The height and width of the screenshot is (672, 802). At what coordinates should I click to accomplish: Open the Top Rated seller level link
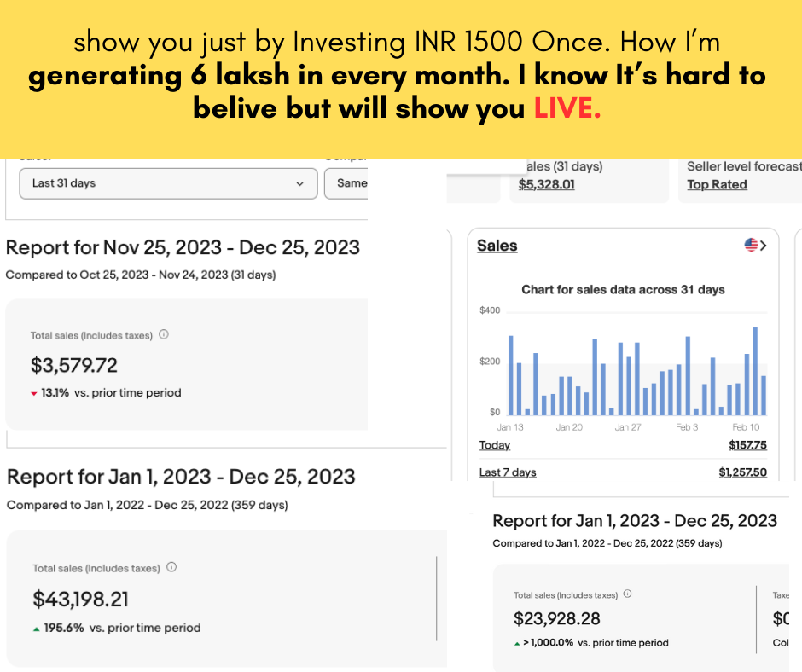click(x=717, y=184)
